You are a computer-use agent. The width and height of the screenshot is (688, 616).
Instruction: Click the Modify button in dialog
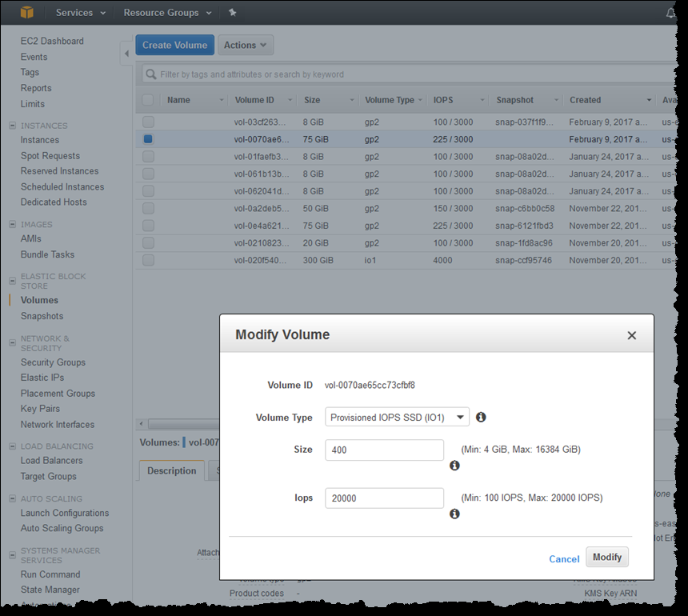(x=607, y=557)
